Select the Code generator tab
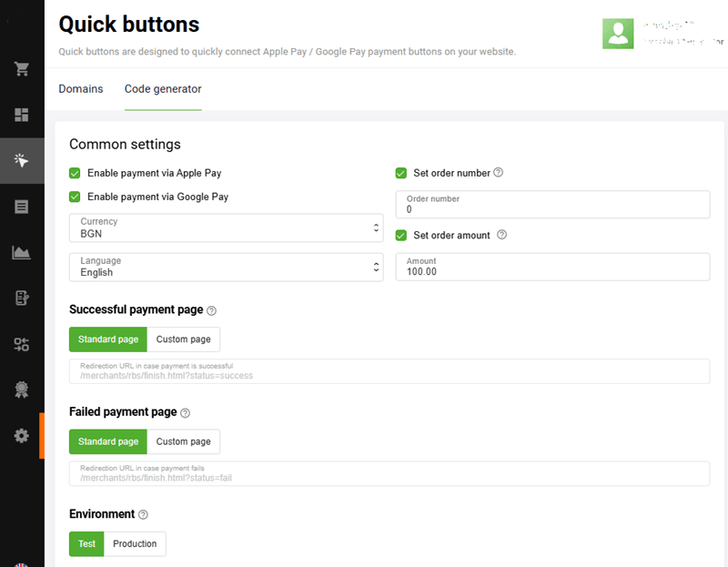Viewport: 728px width, 567px height. (163, 88)
